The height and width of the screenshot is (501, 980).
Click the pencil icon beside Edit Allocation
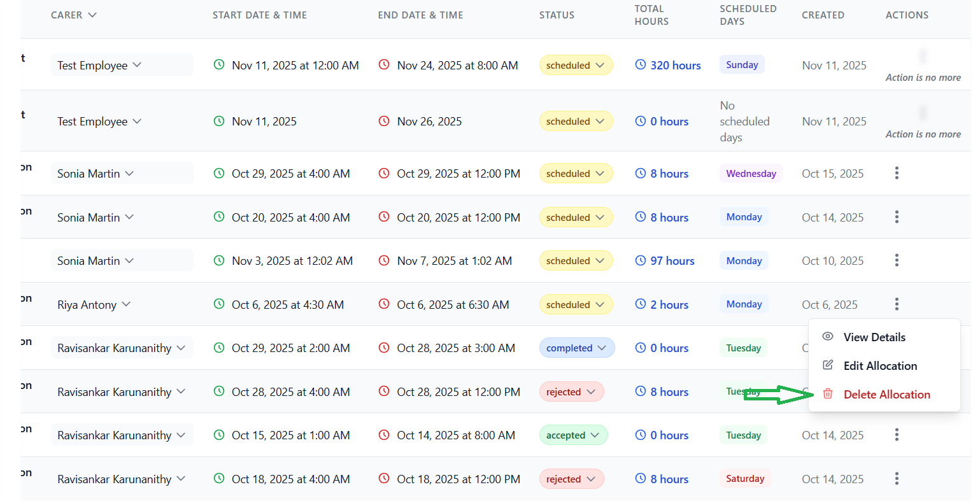[x=828, y=365]
